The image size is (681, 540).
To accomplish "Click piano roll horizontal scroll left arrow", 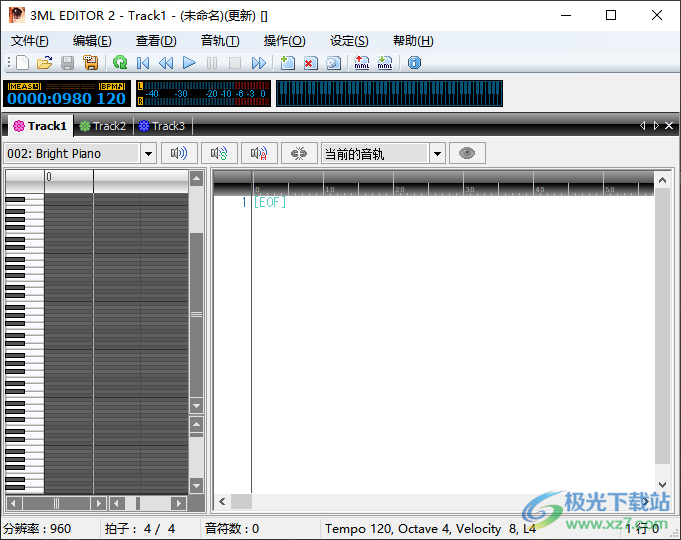I will click(13, 504).
